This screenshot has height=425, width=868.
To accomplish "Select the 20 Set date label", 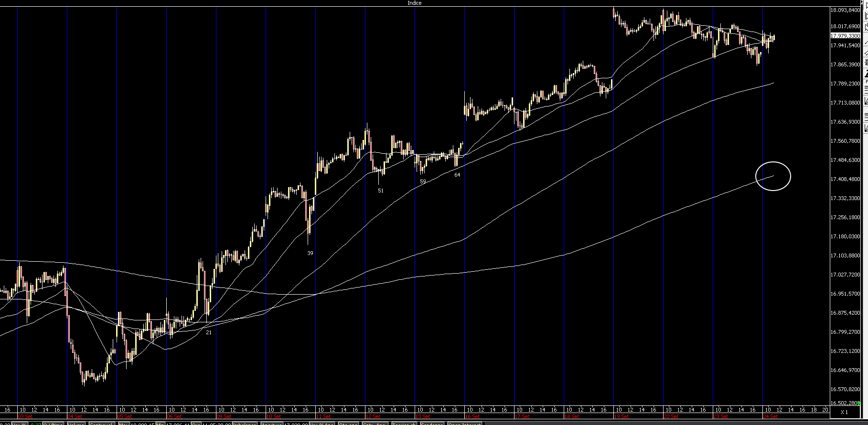I will point(671,416).
